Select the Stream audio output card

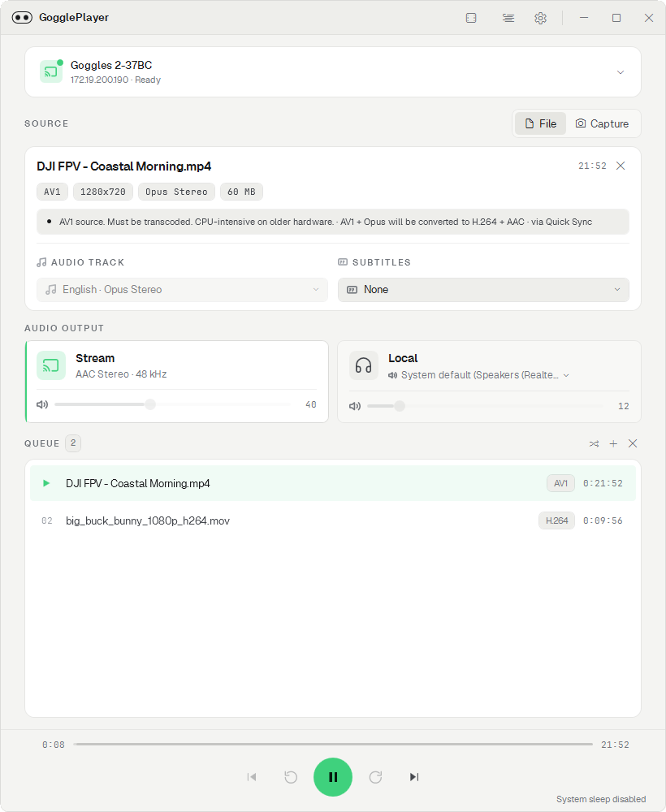pos(177,382)
